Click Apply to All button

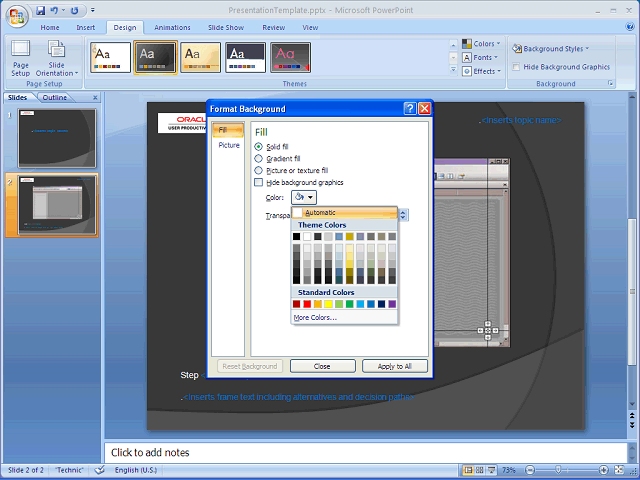click(x=395, y=366)
